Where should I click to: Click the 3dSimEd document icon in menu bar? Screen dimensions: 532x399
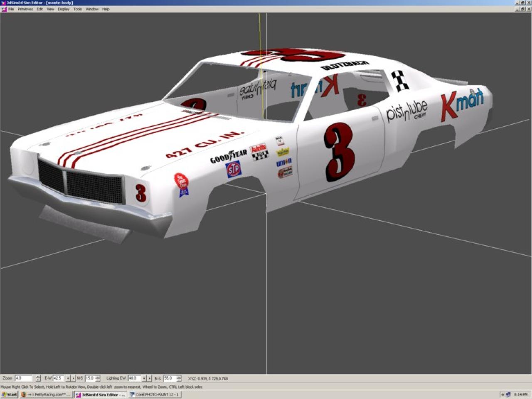click(4, 9)
